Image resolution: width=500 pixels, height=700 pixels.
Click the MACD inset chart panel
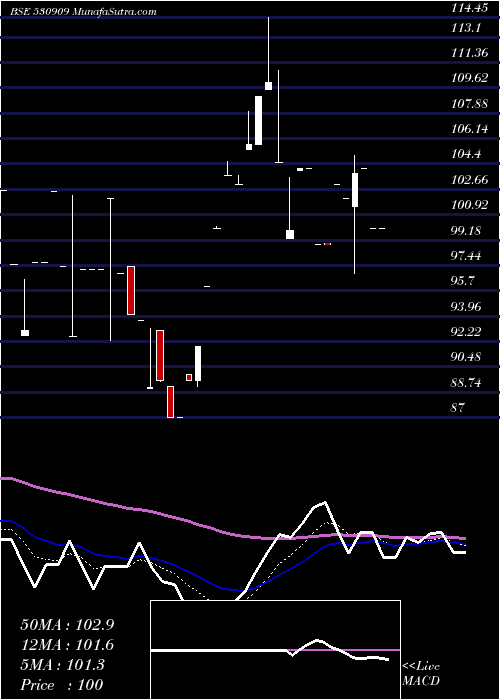tap(275, 650)
